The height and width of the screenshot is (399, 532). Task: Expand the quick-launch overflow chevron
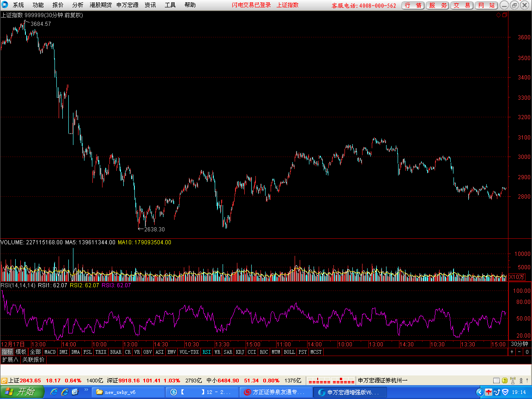(86, 390)
